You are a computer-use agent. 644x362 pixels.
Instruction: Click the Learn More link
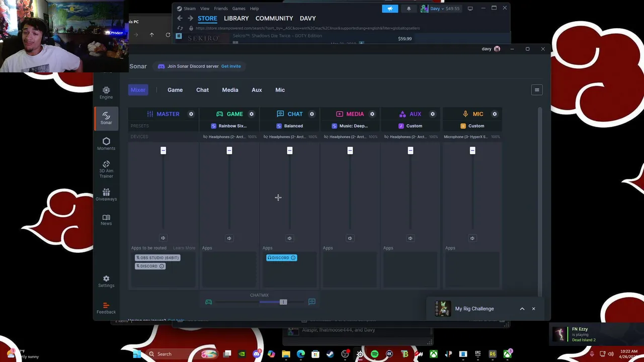coord(184,248)
